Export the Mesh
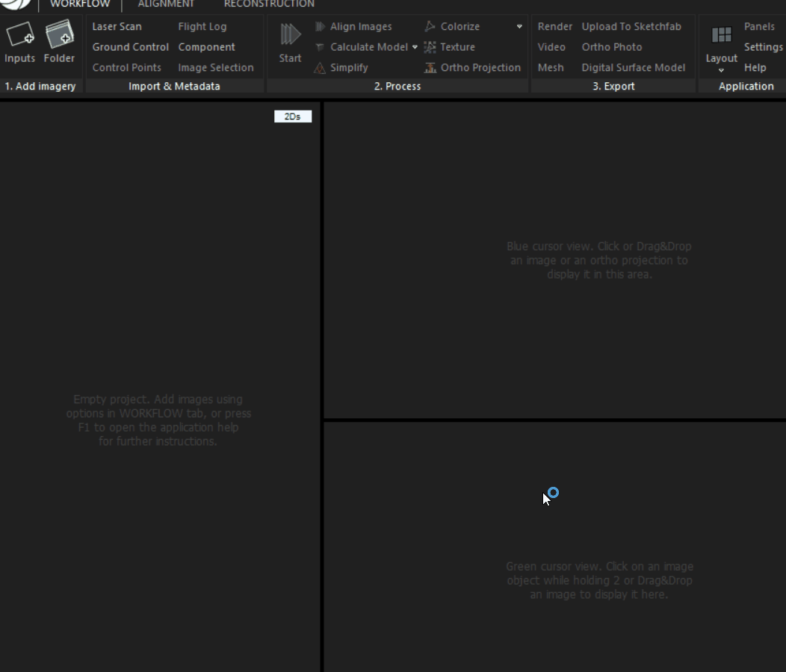Viewport: 786px width, 672px height. tap(551, 68)
